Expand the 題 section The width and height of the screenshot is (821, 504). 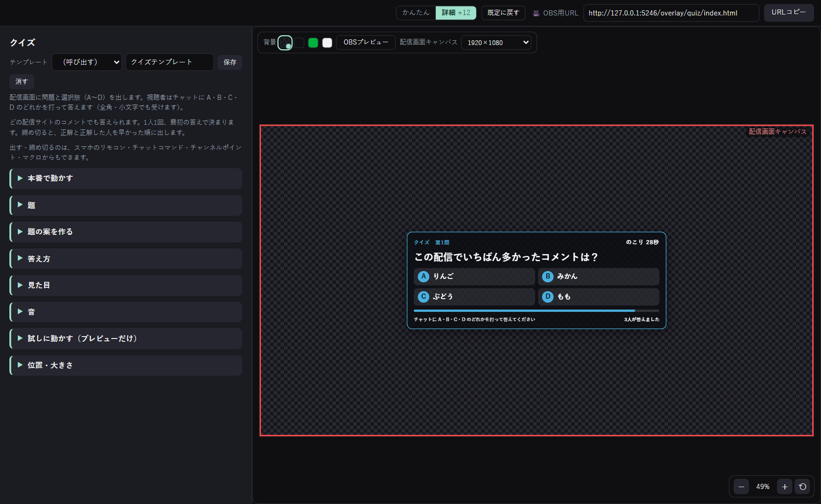click(x=126, y=205)
